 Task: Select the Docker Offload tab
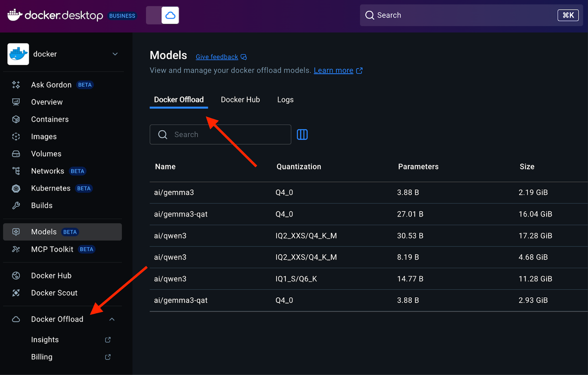point(179,100)
